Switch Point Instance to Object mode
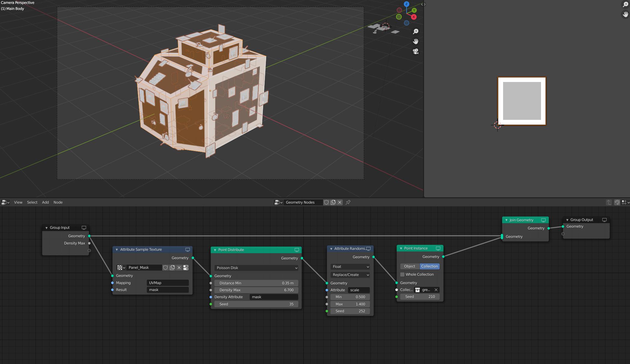This screenshot has height=364, width=630. [410, 266]
